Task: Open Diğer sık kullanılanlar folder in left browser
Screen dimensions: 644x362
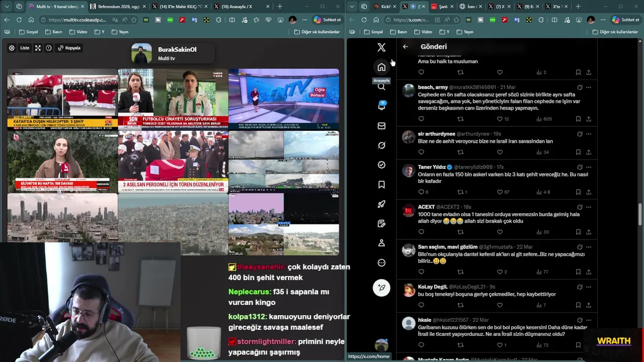Action: (317, 32)
